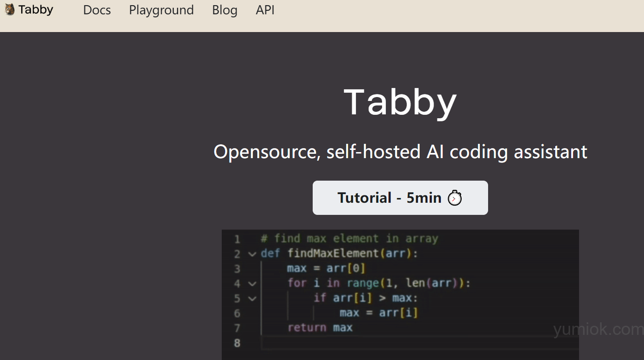This screenshot has height=360, width=644.
Task: Open the Docs menu item
Action: (97, 10)
